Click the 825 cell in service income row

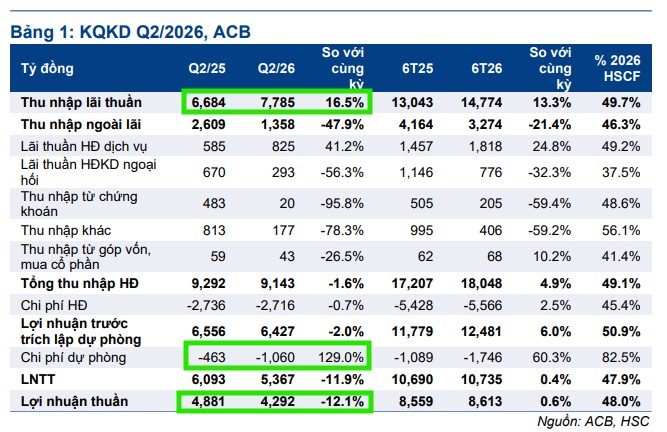[x=283, y=146]
